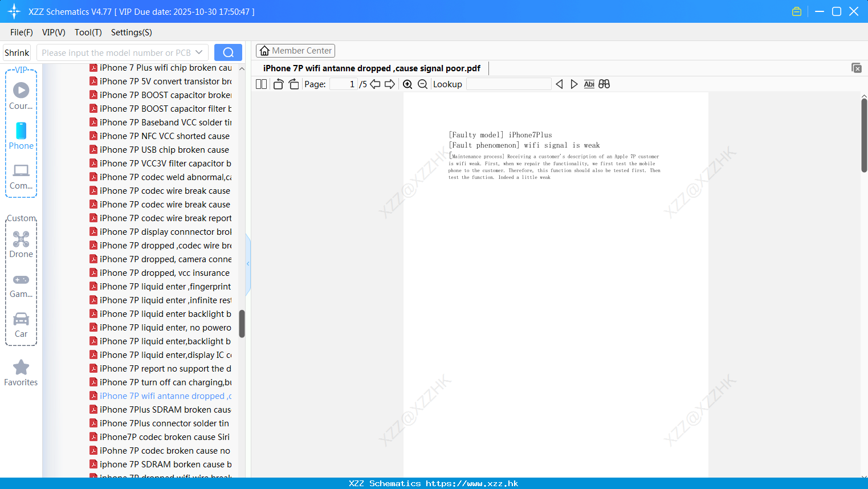Collapse the left panel with side handle
The height and width of the screenshot is (489, 868).
tap(248, 264)
